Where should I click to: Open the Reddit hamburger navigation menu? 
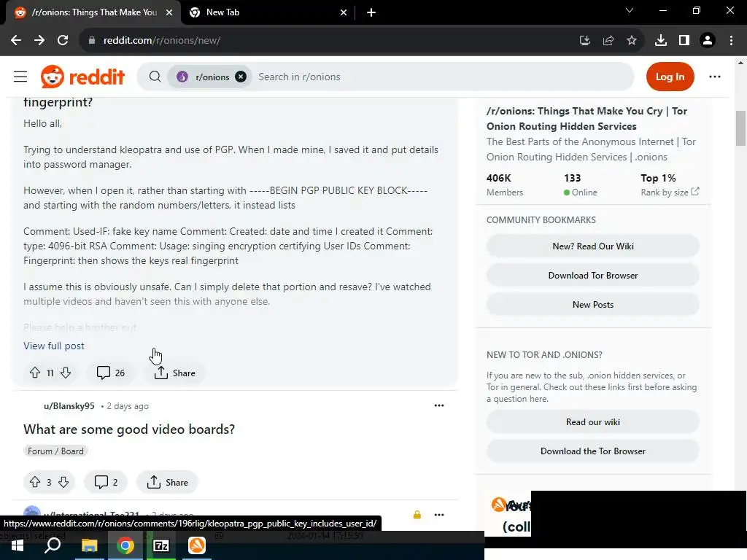[20, 77]
